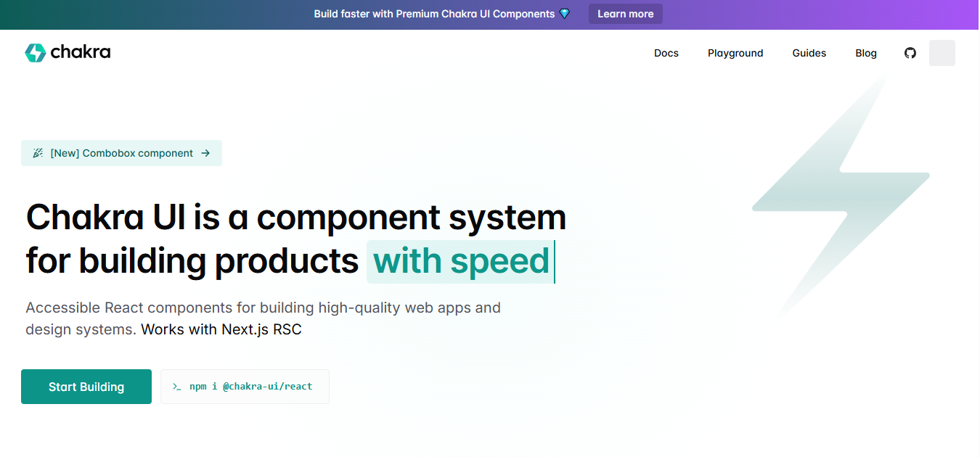Click the terminal prompt icon beside npm command
The width and height of the screenshot is (980, 457).
pyautogui.click(x=176, y=387)
